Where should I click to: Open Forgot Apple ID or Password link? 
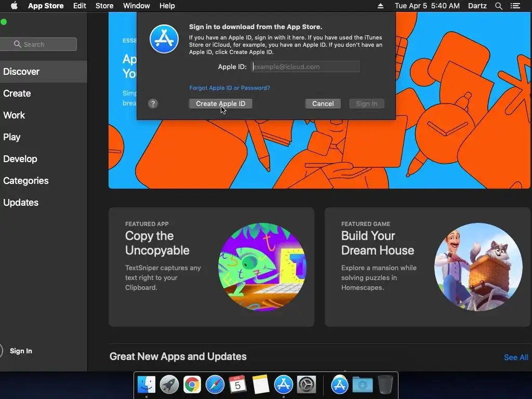click(230, 88)
